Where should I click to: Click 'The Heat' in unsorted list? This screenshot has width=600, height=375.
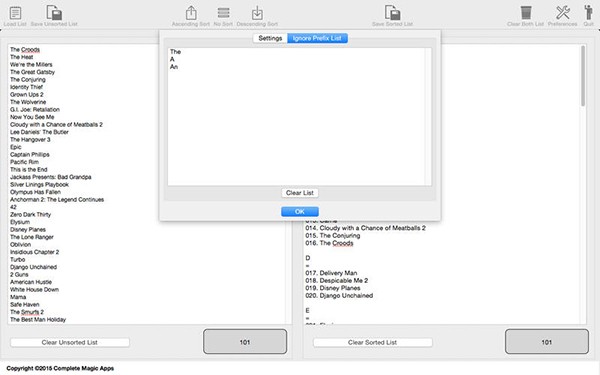[x=22, y=57]
